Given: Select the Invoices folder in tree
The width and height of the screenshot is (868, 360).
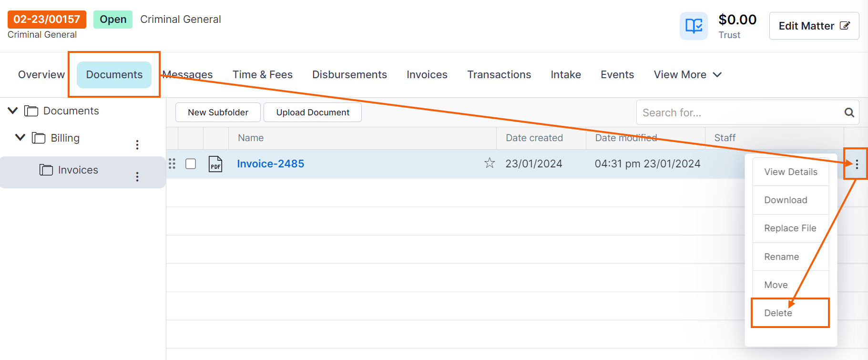Looking at the screenshot, I should tap(78, 170).
